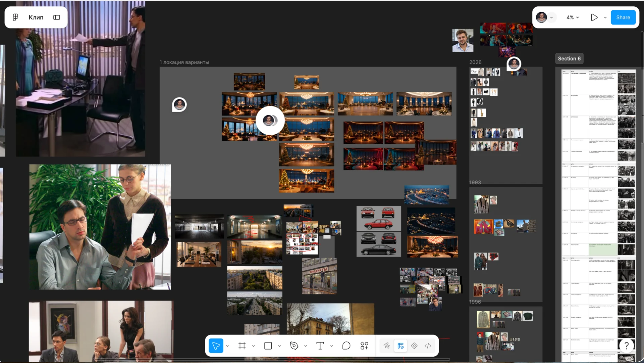Select the Comment tool
Viewport: 644px width, 363px height.
point(346,346)
